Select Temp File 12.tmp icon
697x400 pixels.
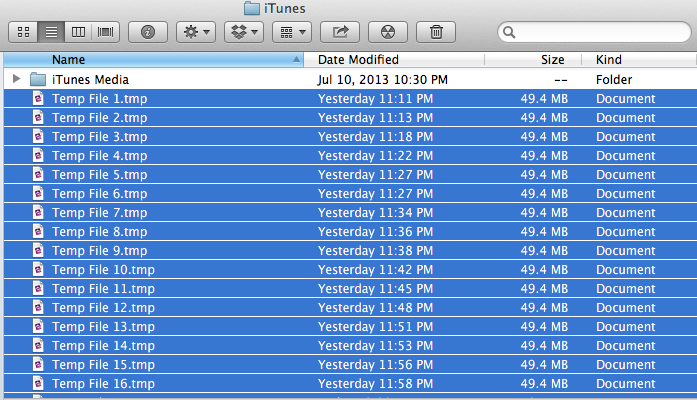[38, 308]
